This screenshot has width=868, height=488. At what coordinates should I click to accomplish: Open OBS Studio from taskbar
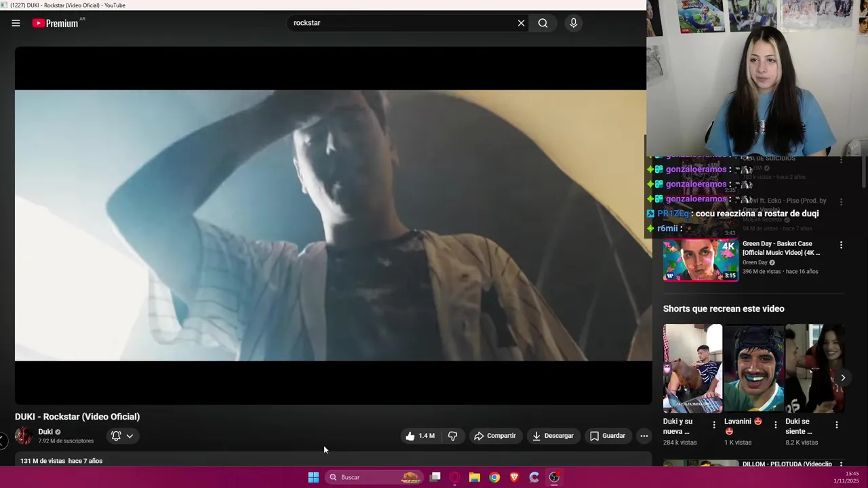pos(554,477)
